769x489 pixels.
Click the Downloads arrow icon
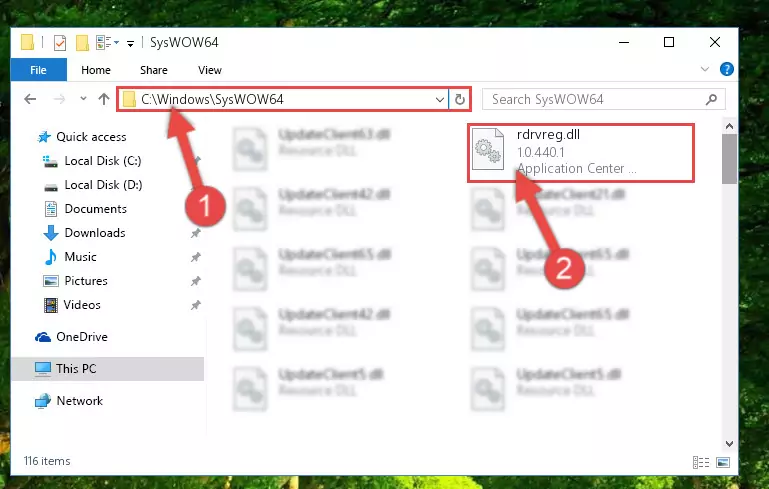[x=51, y=233]
